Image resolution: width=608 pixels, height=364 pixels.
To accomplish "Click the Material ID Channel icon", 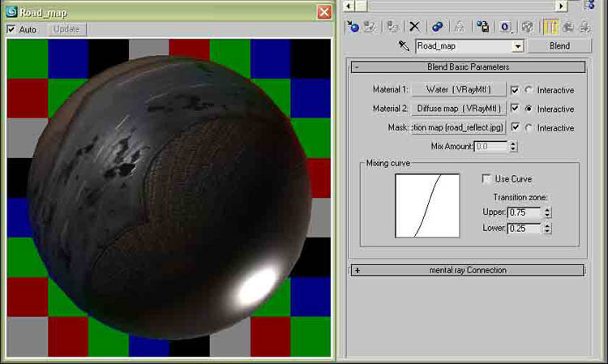I will coord(504,27).
